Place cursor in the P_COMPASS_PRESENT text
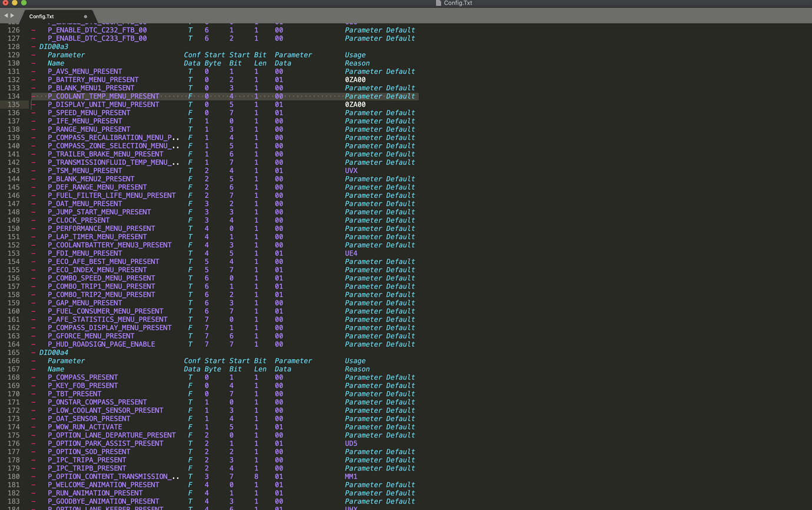Viewport: 812px width, 510px height. coord(82,377)
